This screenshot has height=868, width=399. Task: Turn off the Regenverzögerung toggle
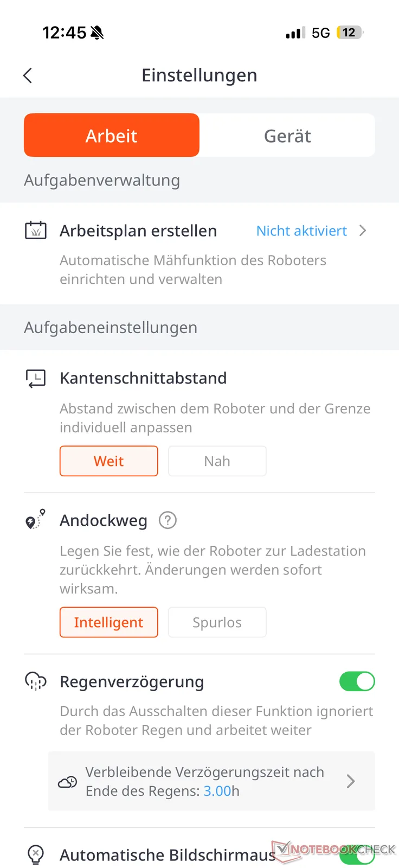pyautogui.click(x=357, y=681)
